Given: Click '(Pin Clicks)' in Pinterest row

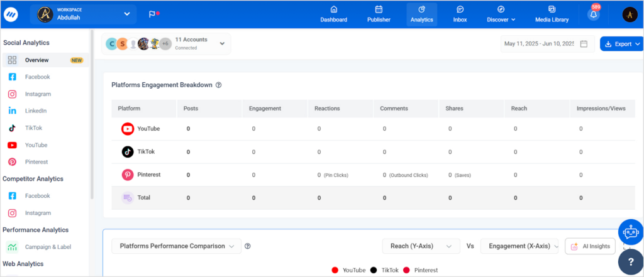Looking at the screenshot, I should coord(336,175).
